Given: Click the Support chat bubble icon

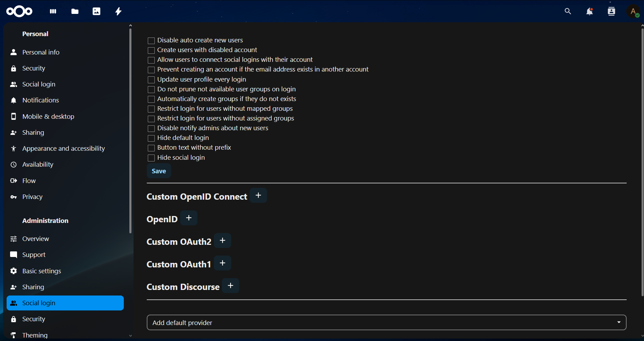Looking at the screenshot, I should pyautogui.click(x=14, y=255).
